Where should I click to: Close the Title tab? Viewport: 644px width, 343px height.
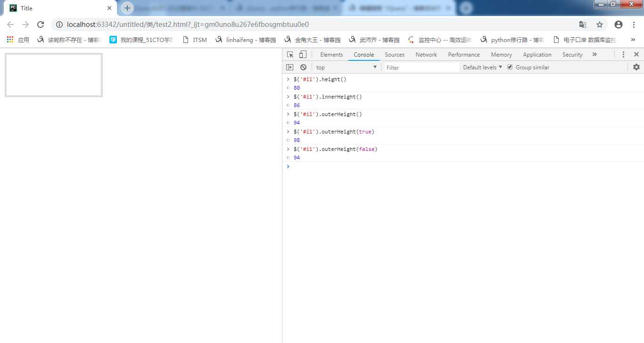(x=109, y=8)
